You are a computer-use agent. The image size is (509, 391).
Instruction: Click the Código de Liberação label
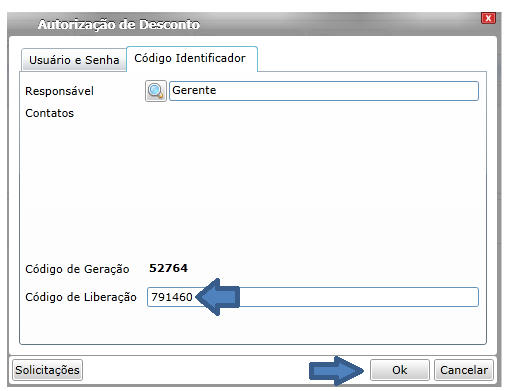point(81,297)
